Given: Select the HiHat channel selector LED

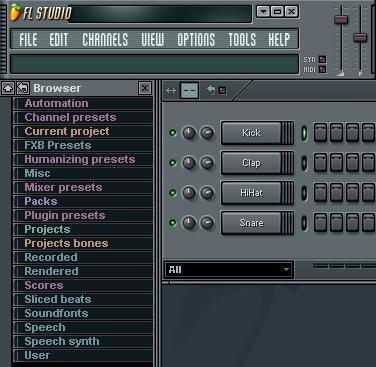Looking at the screenshot, I should pyautogui.click(x=304, y=193).
